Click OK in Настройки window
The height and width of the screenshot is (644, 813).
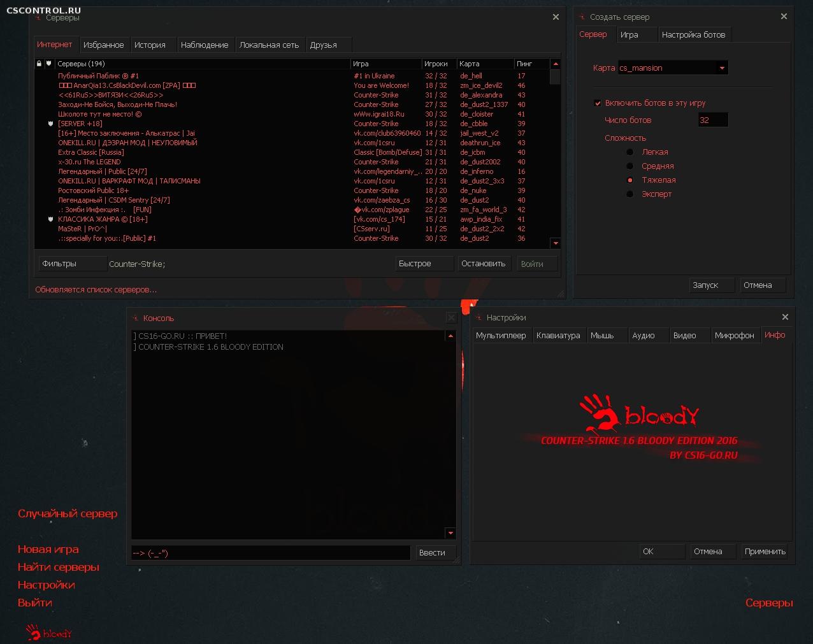pos(662,552)
